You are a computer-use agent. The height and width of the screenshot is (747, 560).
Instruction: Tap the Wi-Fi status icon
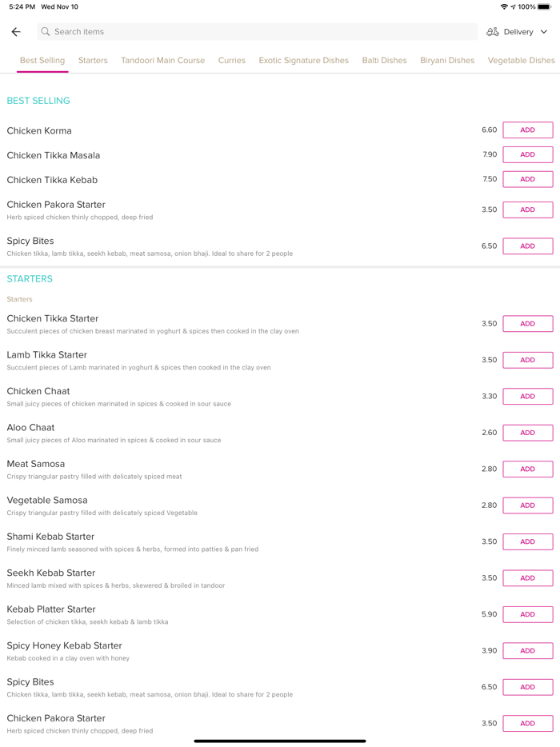tap(504, 7)
